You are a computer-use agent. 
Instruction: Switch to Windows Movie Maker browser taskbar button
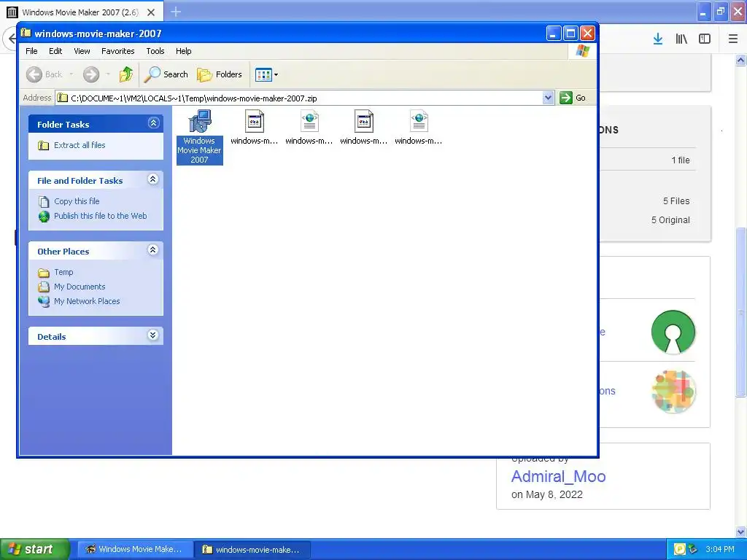(135, 550)
